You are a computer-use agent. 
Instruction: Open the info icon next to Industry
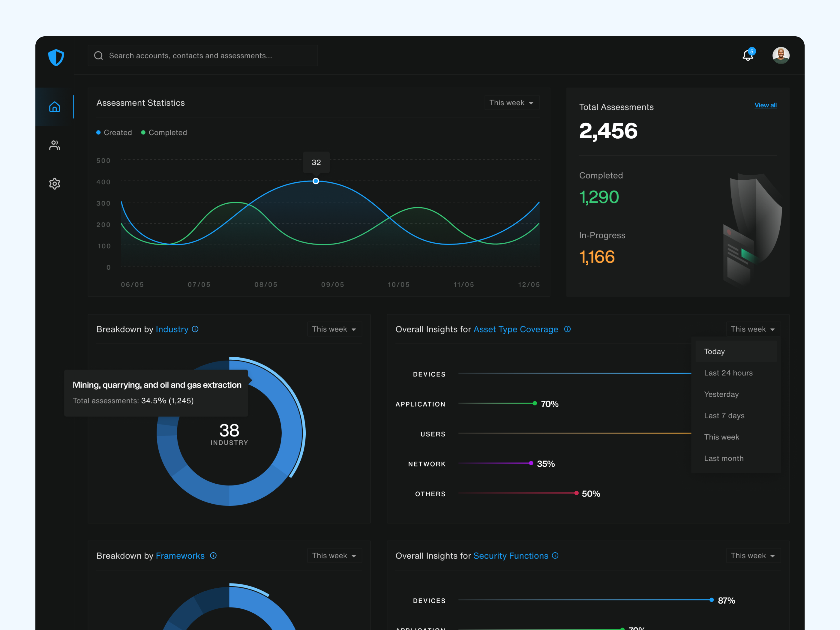(195, 329)
